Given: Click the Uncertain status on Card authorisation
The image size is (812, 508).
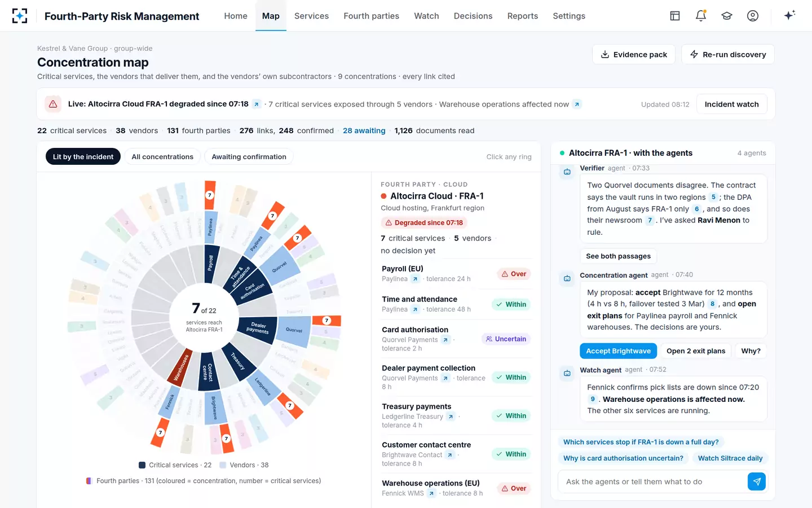Looking at the screenshot, I should tap(506, 339).
